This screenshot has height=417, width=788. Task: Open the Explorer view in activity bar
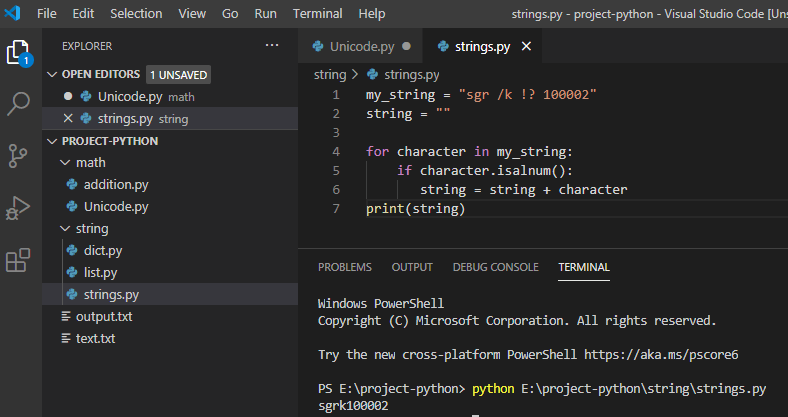pyautogui.click(x=19, y=52)
